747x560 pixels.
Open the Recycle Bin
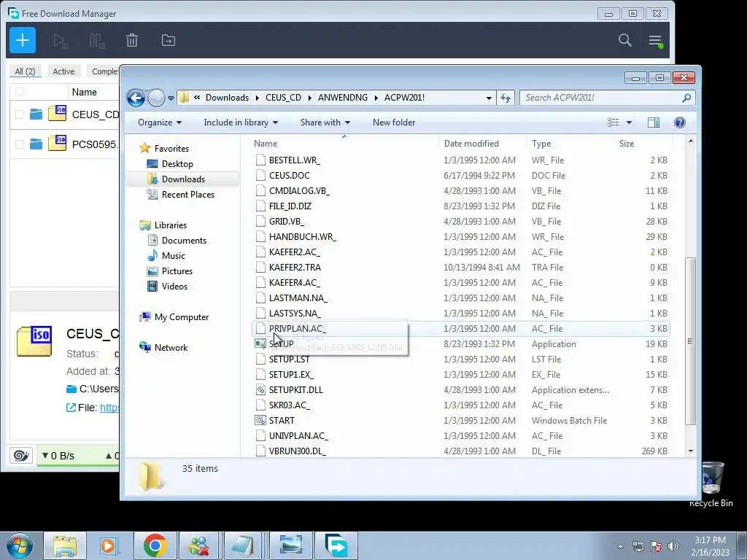coord(711,484)
